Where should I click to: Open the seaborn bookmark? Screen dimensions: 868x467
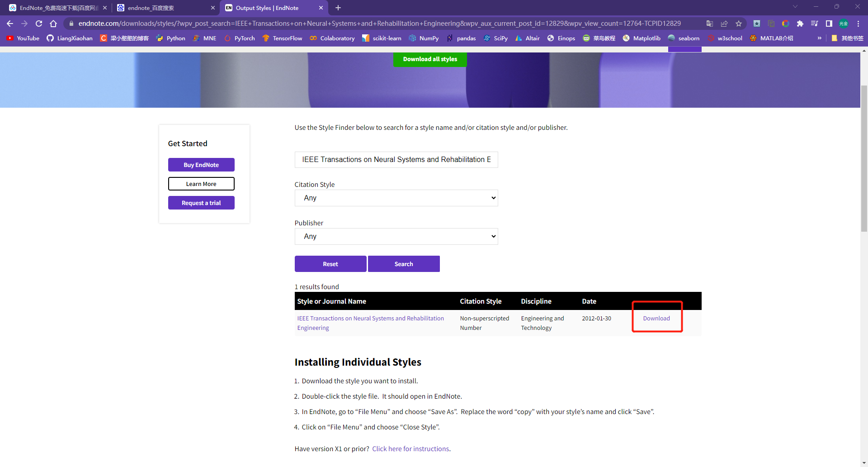pyautogui.click(x=684, y=38)
